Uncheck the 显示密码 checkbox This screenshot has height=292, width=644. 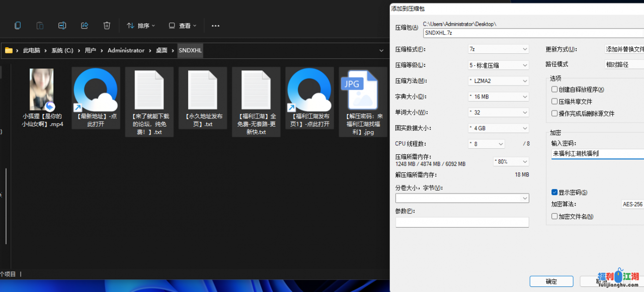click(x=554, y=192)
